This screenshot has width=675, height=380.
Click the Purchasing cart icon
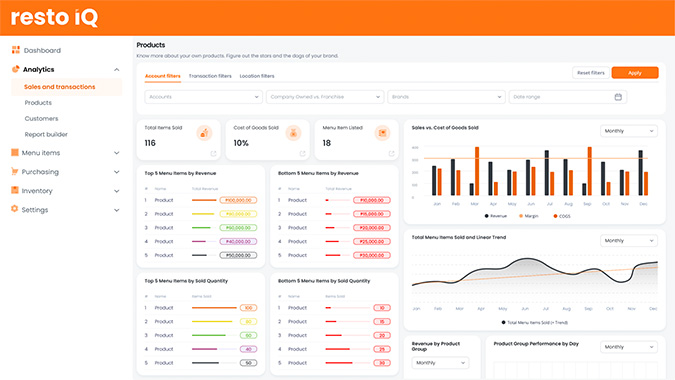[x=15, y=171]
